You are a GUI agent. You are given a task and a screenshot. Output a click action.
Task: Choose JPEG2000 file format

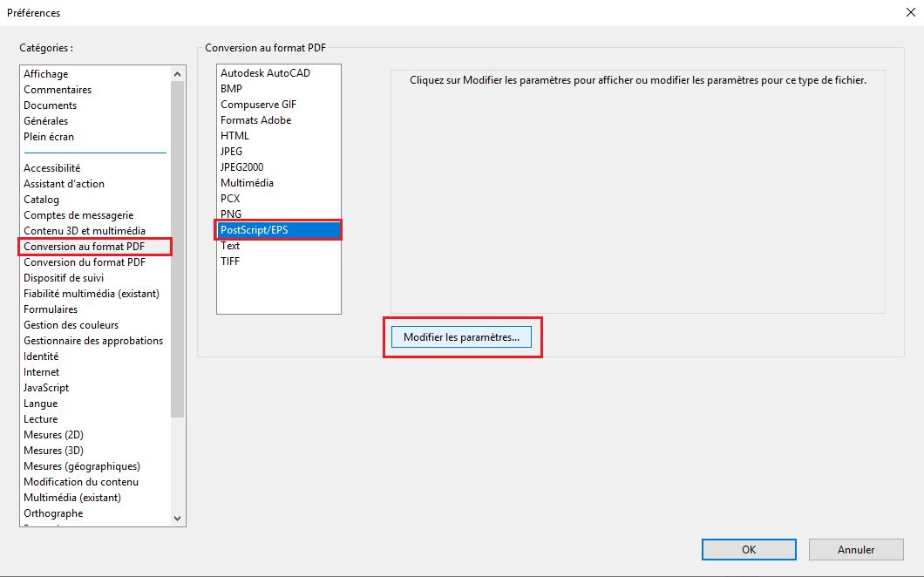242,166
